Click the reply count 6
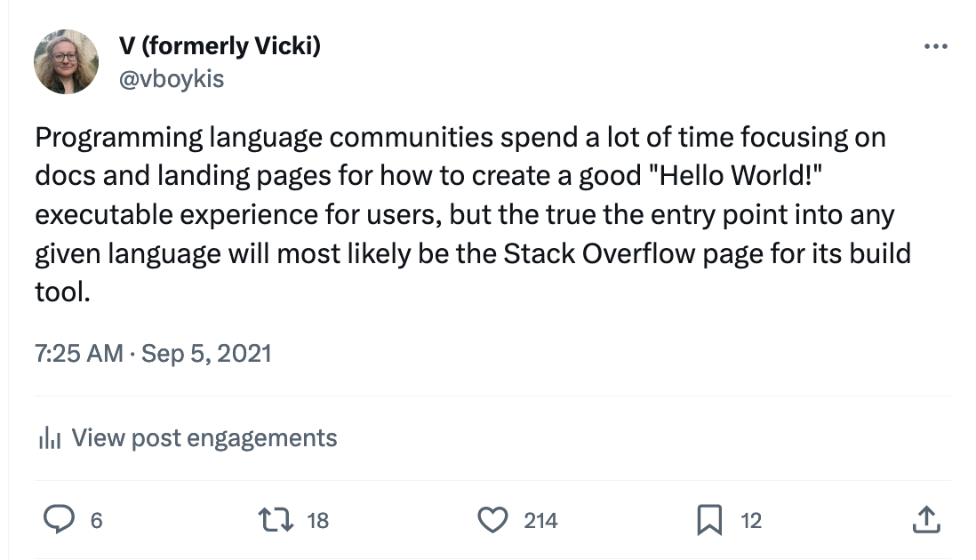This screenshot has width=976, height=560. pos(97,520)
